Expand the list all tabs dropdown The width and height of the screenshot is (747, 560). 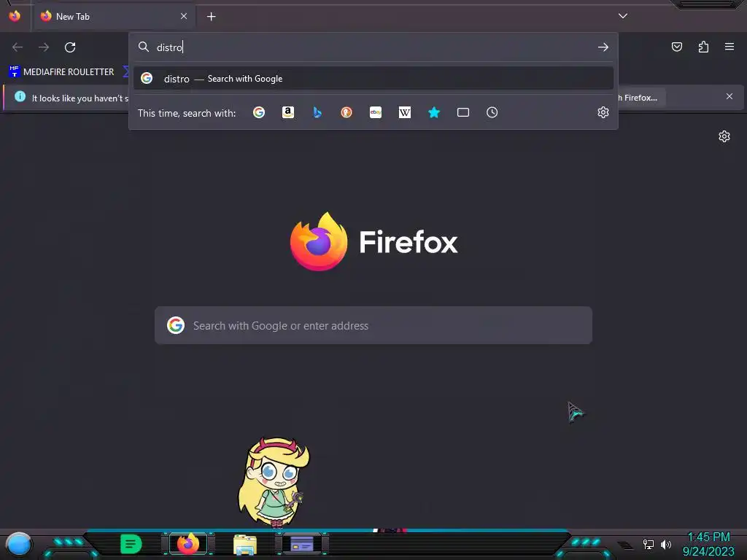click(623, 16)
